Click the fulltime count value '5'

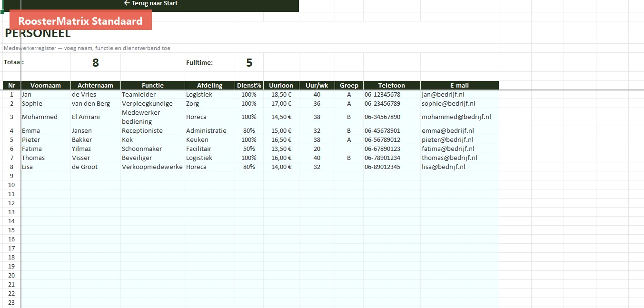[249, 62]
